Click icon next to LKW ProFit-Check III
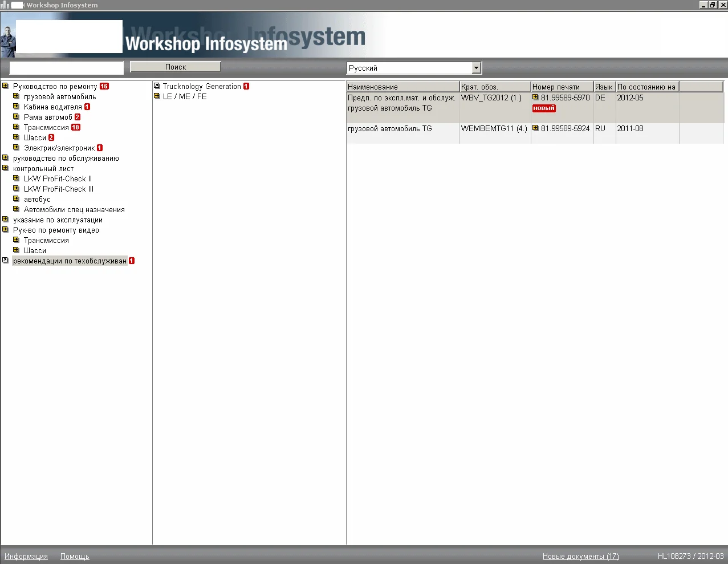Image resolution: width=728 pixels, height=564 pixels. point(17,189)
